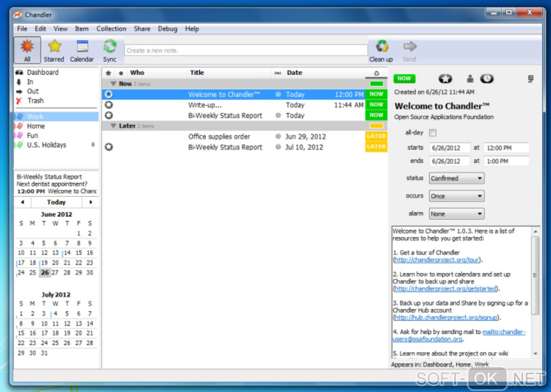Viewport: 551px width, 392px height.
Task: Open the Trash collection
Action: coord(36,101)
